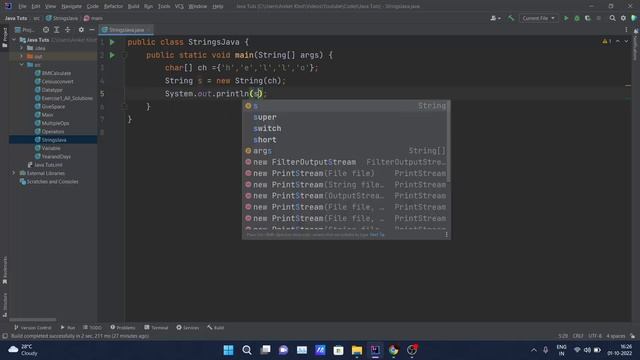Viewport: 640px width, 360px height.
Task: Go to previous highlighted error arrow
Action: tap(618, 41)
